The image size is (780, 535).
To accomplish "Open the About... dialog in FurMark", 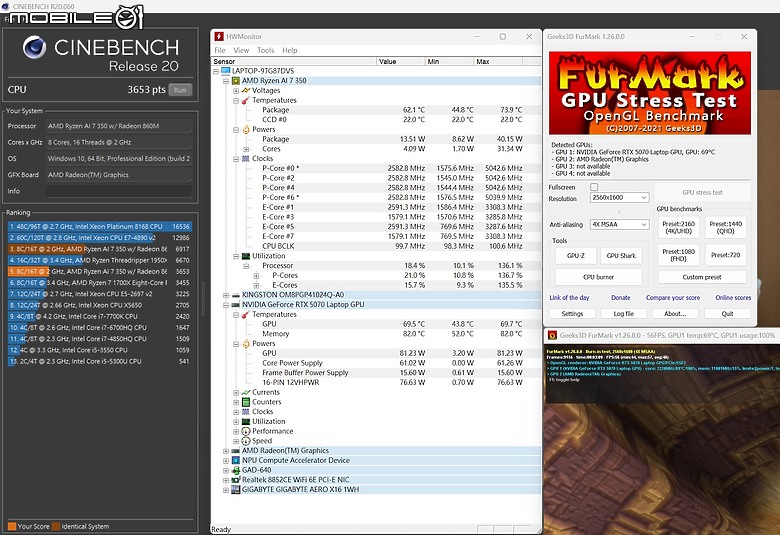I will (675, 314).
